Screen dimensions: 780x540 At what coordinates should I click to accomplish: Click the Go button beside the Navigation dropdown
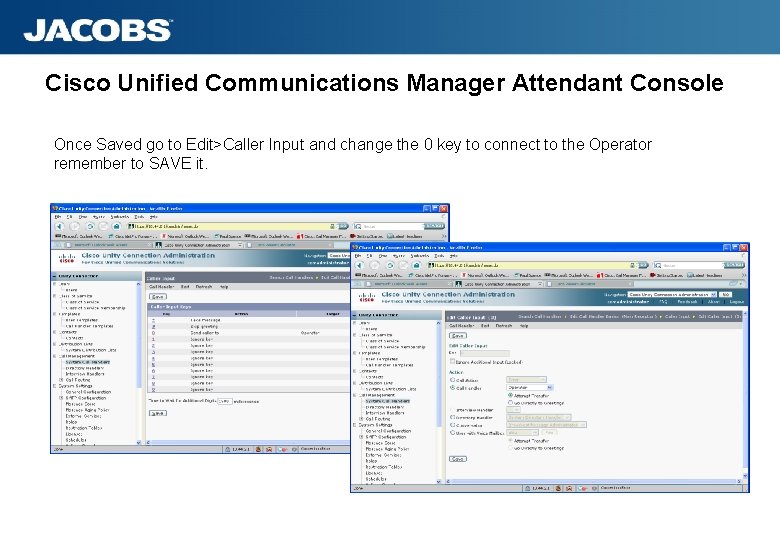pyautogui.click(x=726, y=295)
